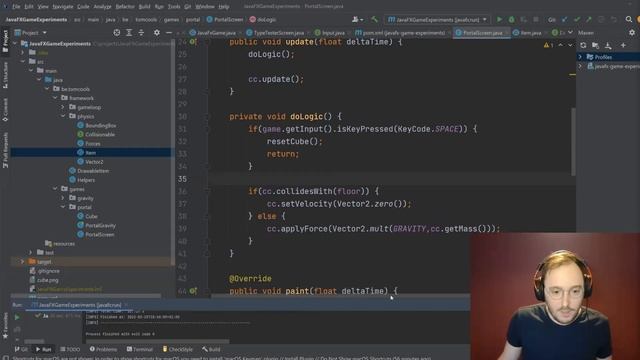Click Maven generate sources folder icon
Viewport: 640px width, 360px height.
click(596, 45)
